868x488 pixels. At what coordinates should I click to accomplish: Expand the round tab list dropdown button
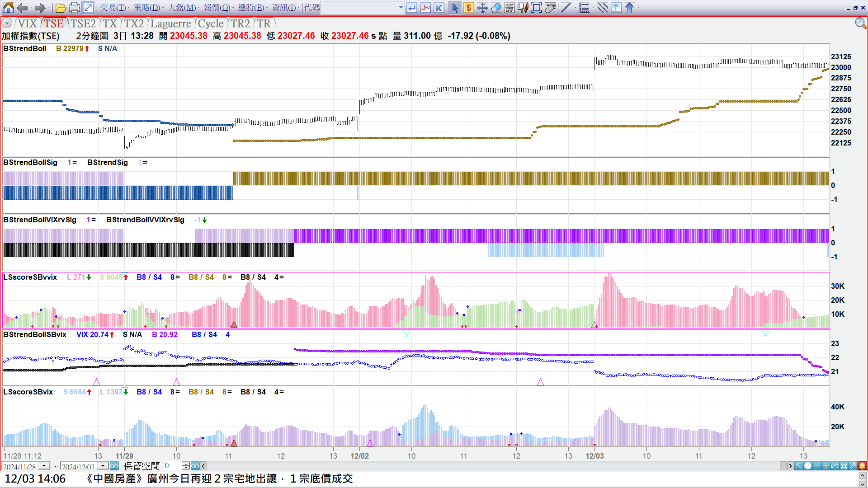tap(7, 23)
